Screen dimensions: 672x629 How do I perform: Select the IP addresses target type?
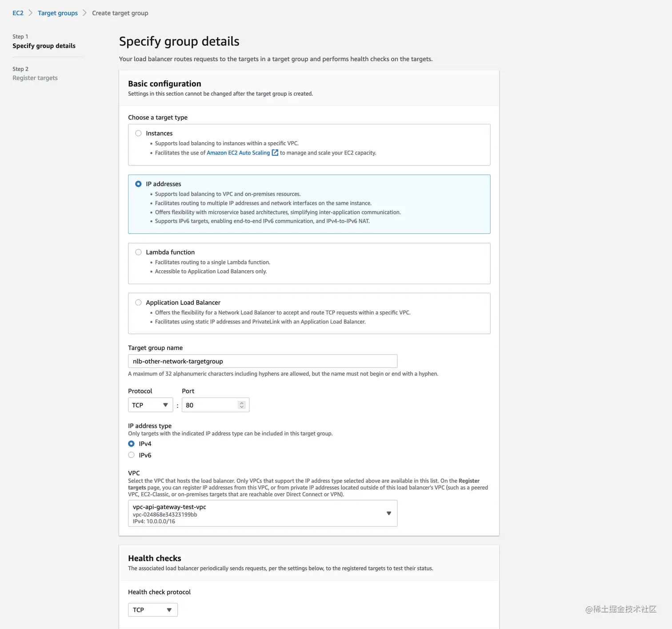(x=139, y=184)
